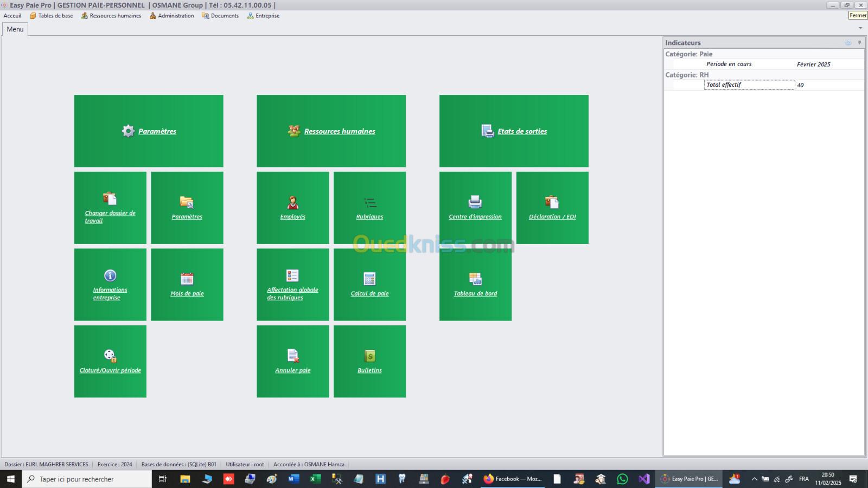The image size is (868, 488).
Task: Open the Tableau de bord icon
Action: 475,279
